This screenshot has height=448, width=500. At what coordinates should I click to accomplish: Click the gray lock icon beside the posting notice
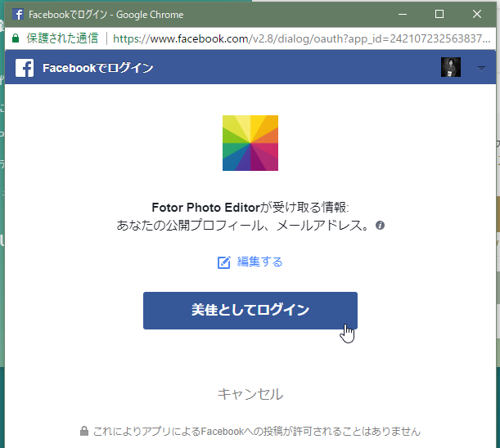tap(84, 431)
